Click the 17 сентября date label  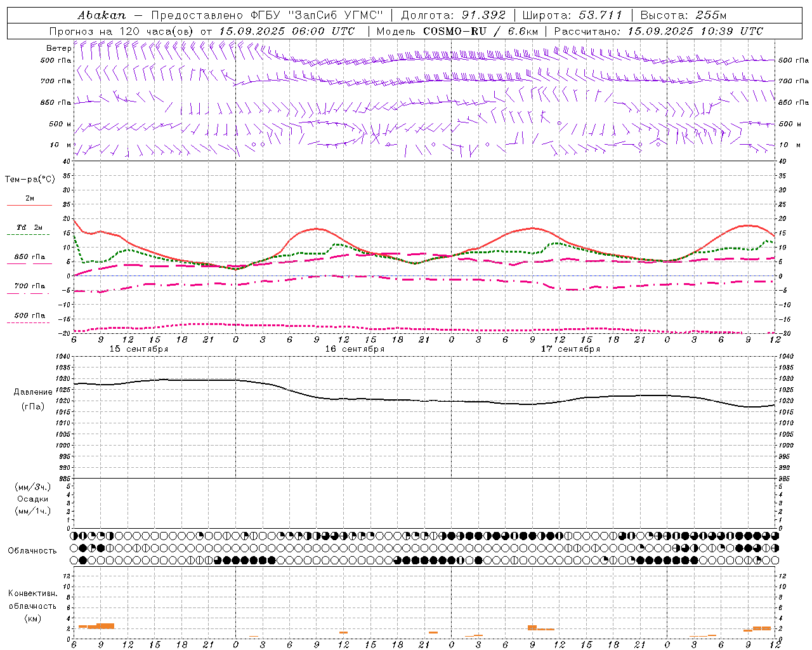click(570, 349)
